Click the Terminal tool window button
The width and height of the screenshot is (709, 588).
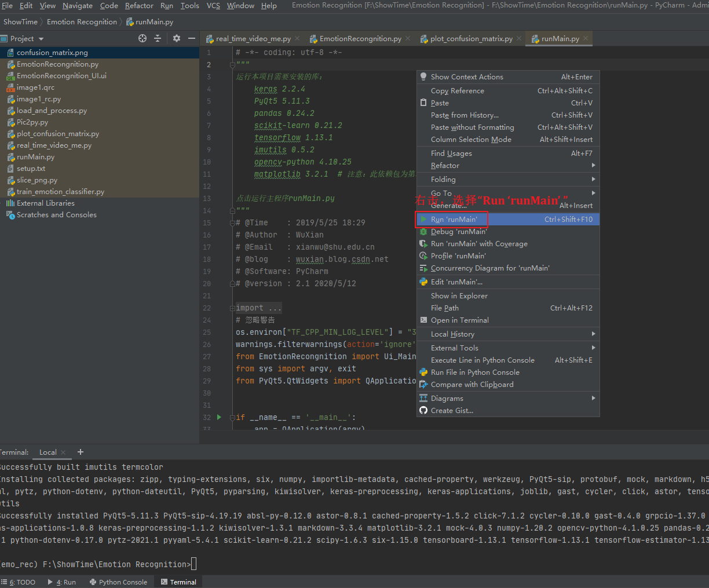coord(178,582)
